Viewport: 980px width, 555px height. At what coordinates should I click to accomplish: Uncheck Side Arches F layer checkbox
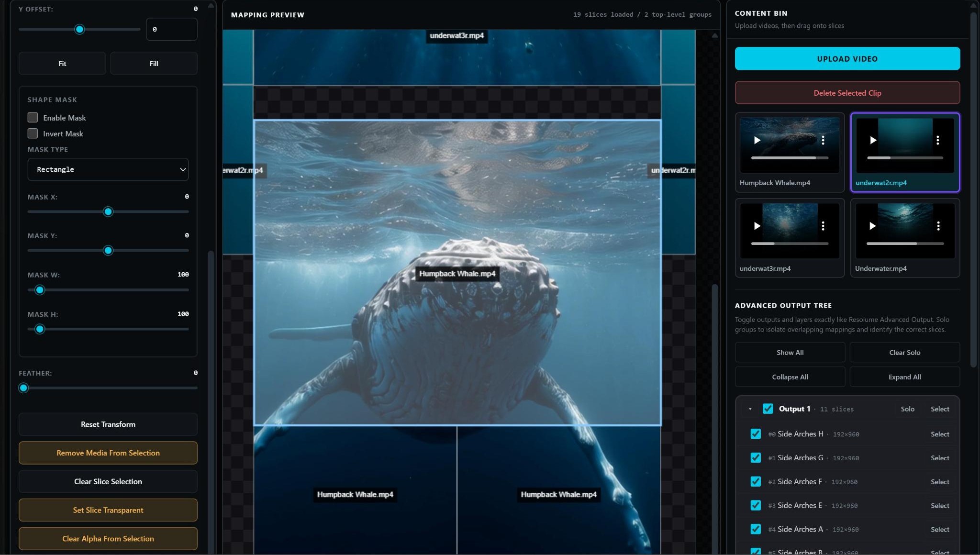tap(756, 482)
